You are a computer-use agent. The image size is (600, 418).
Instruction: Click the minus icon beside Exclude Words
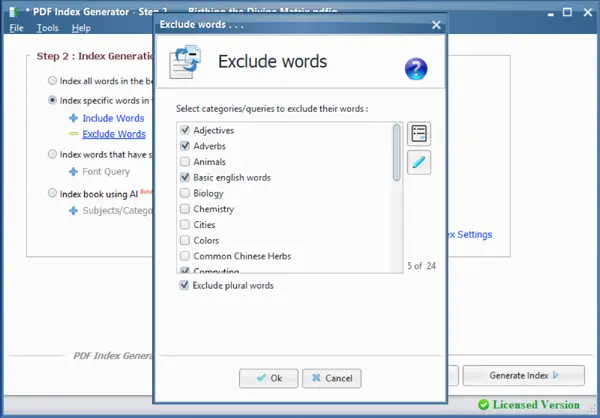pyautogui.click(x=73, y=134)
